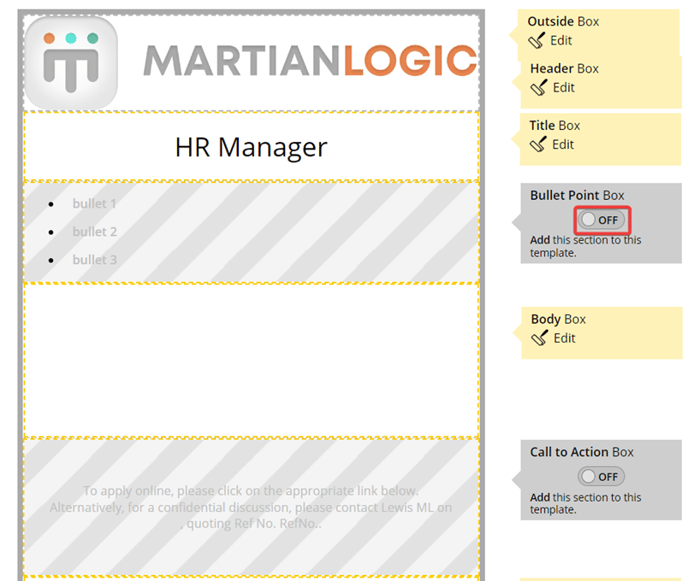688x581 pixels.
Task: Click the 'Header Box' label
Action: [564, 68]
